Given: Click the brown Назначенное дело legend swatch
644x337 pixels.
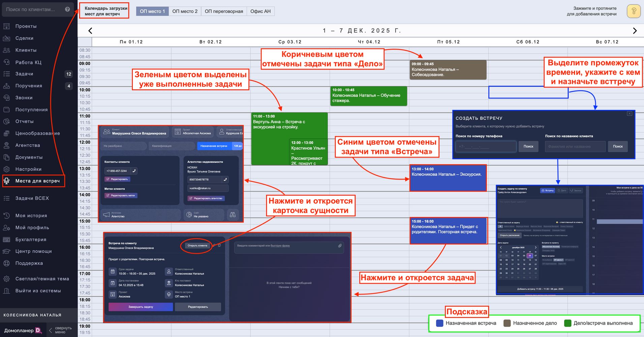Looking at the screenshot, I should [507, 323].
